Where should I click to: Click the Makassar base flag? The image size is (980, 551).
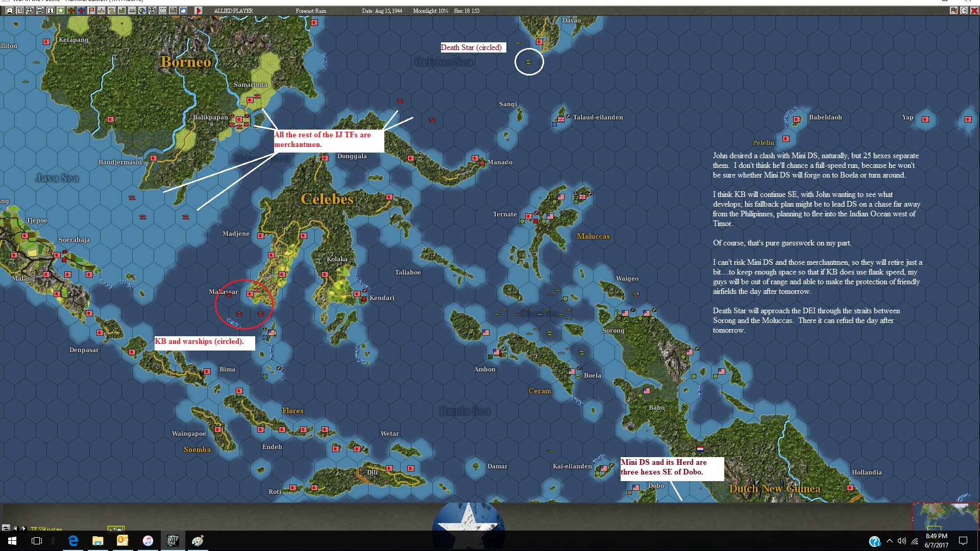click(x=250, y=294)
